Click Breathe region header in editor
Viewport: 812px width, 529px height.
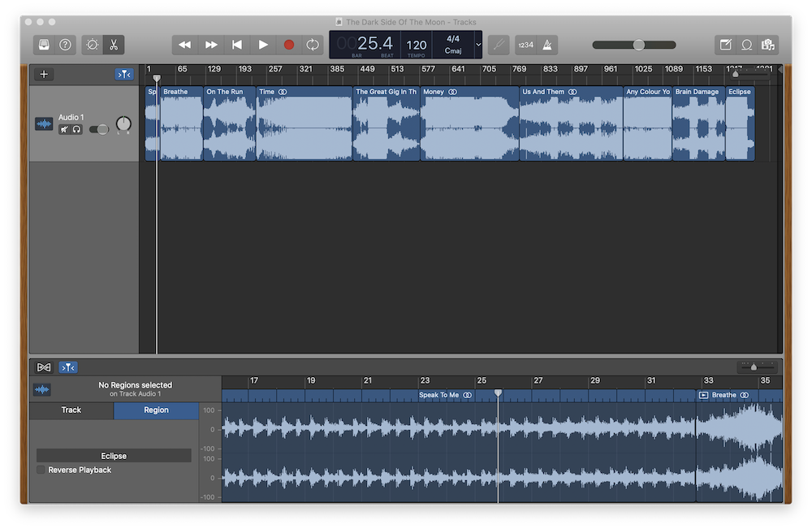coord(724,395)
